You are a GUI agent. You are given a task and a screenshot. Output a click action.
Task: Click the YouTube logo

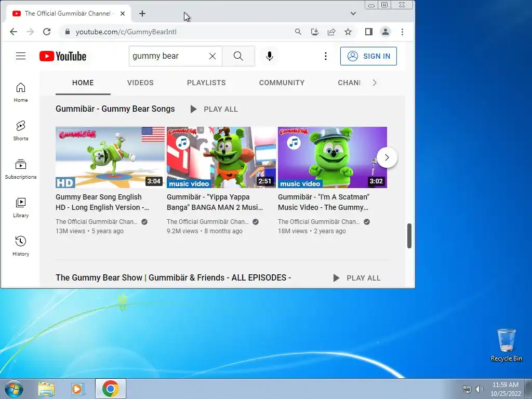(x=63, y=56)
